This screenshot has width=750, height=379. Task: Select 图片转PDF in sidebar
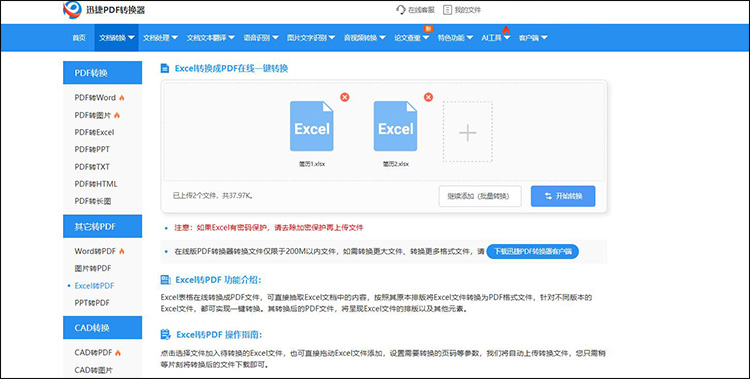point(93,268)
